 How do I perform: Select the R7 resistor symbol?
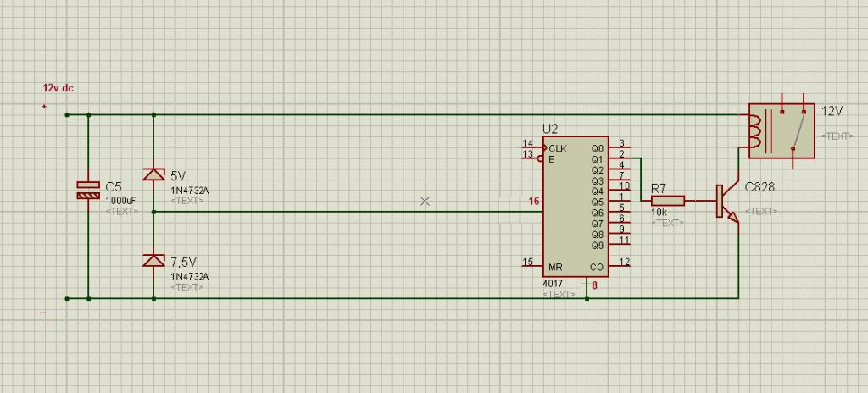[668, 201]
